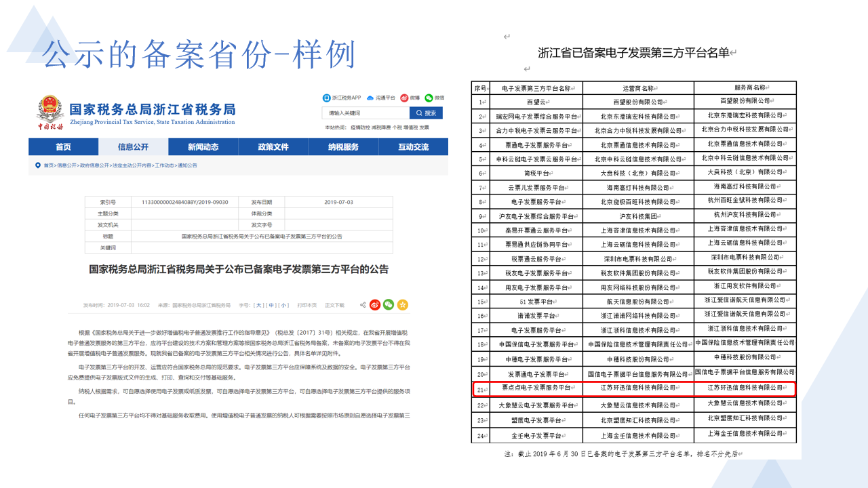Click operator cell 江苏环迅信息科技有限公司
This screenshot has height=488, width=868.
638,388
